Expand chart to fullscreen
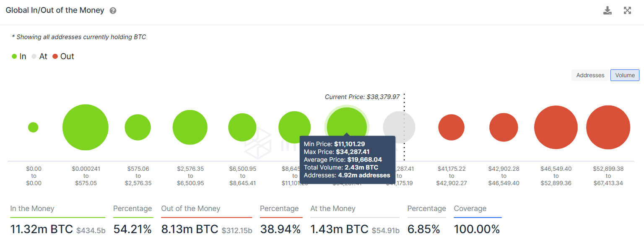 (x=627, y=10)
